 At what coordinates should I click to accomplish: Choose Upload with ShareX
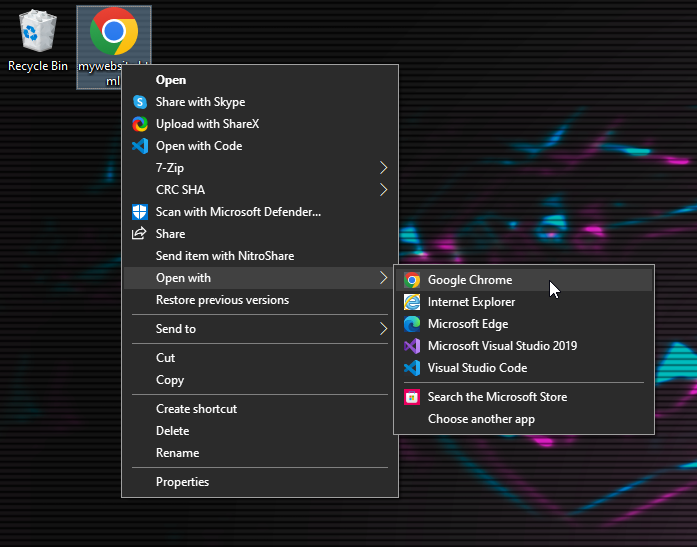pyautogui.click(x=260, y=124)
